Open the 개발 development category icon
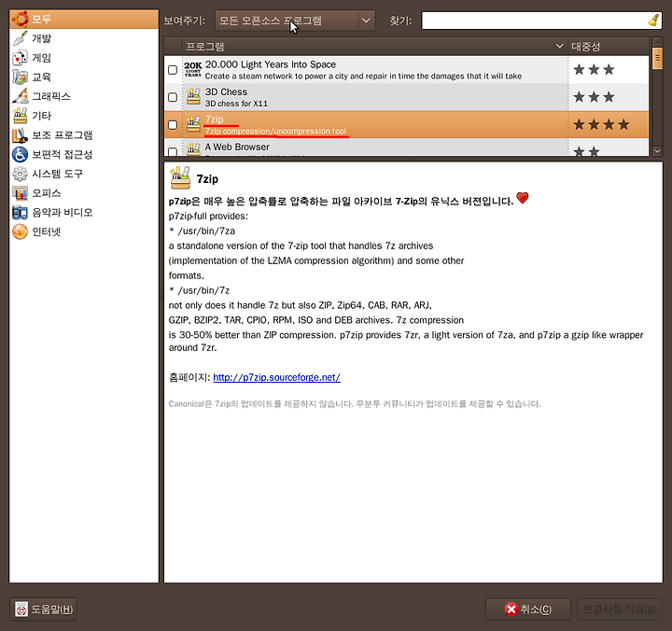This screenshot has height=631, width=672. 20,38
